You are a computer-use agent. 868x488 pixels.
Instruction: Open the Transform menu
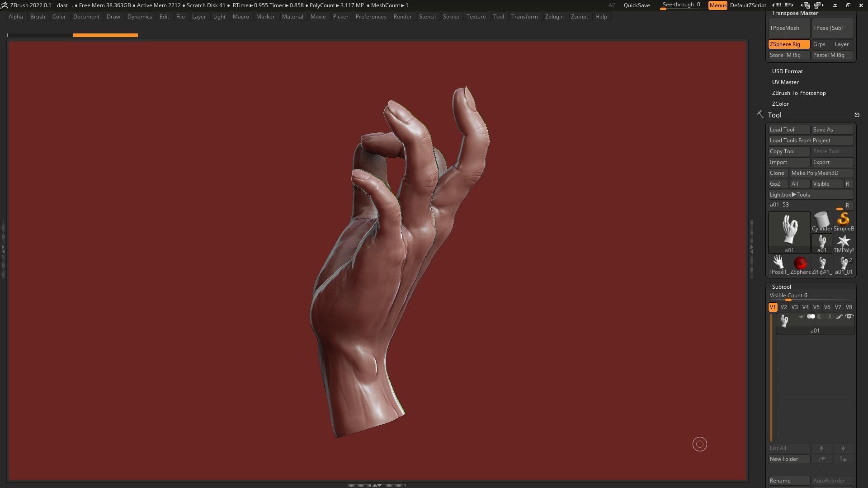[524, 17]
